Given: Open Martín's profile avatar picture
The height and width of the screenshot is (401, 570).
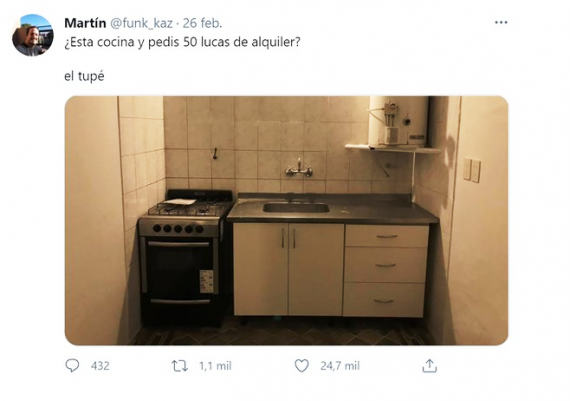Looking at the screenshot, I should pyautogui.click(x=33, y=35).
